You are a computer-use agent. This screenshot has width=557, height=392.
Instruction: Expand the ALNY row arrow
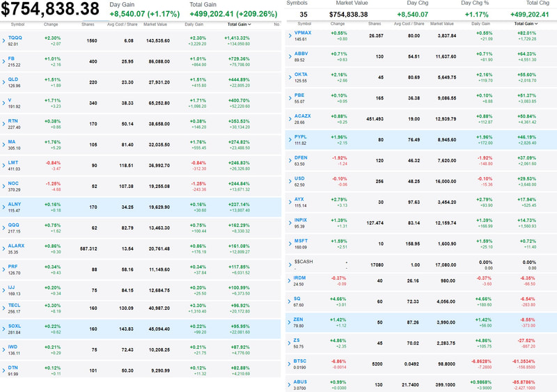tap(3, 207)
